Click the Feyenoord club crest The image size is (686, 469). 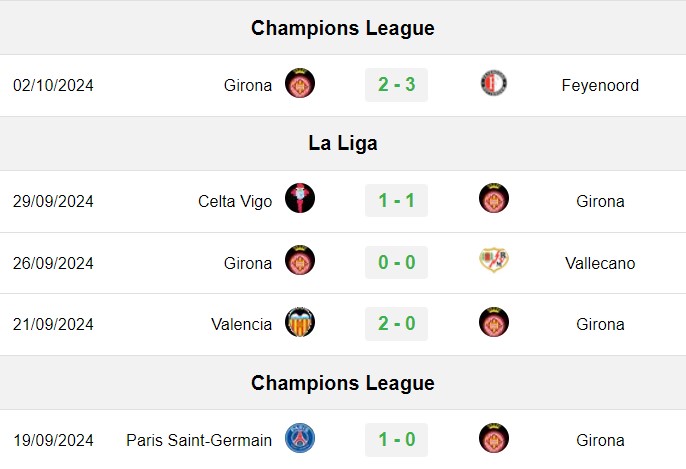click(494, 83)
